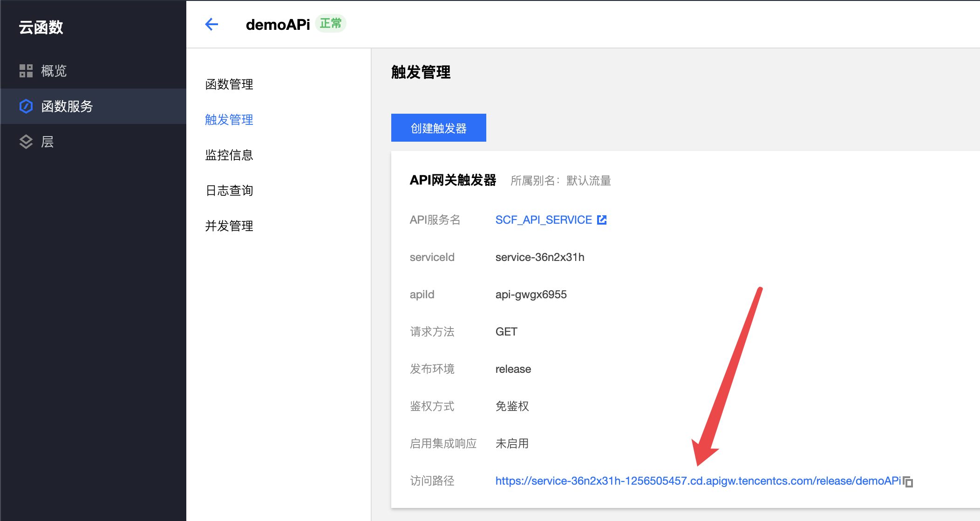Open 概览 in the sidebar
Screen dimensions: 980x521
click(93, 71)
